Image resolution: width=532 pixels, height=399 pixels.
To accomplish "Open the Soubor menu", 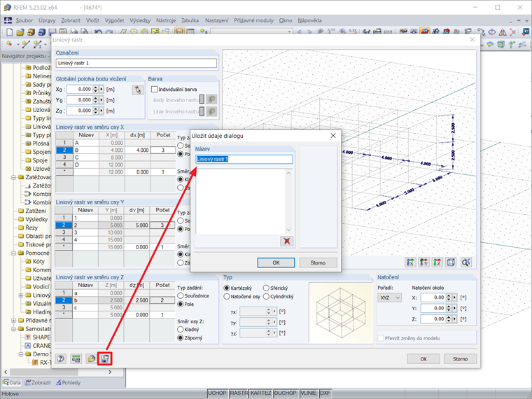I will click(24, 20).
